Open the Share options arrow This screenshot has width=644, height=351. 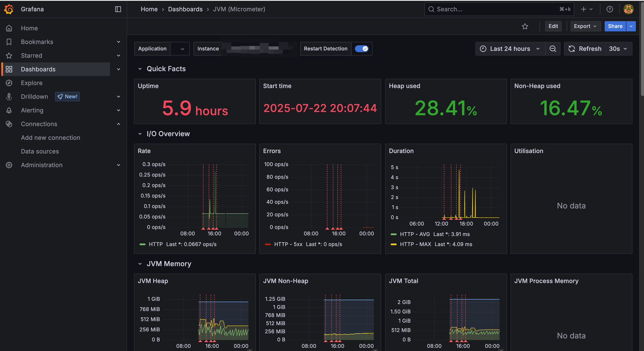(631, 26)
